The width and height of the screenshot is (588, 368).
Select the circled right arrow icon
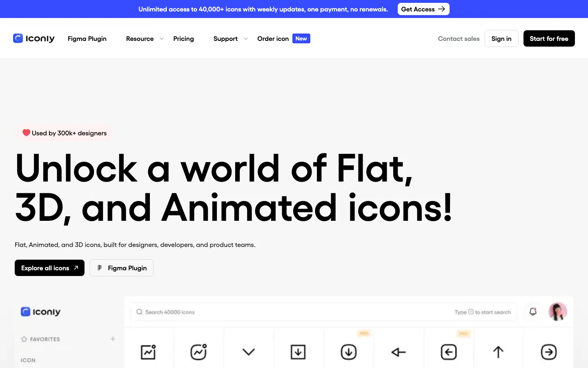(x=548, y=352)
